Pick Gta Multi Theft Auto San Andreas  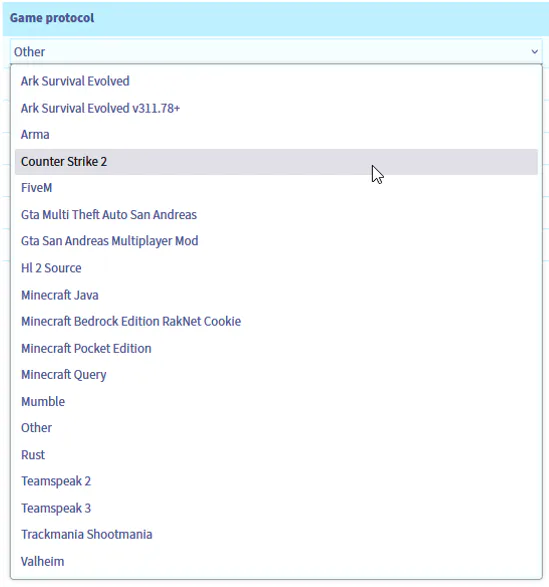click(276, 215)
